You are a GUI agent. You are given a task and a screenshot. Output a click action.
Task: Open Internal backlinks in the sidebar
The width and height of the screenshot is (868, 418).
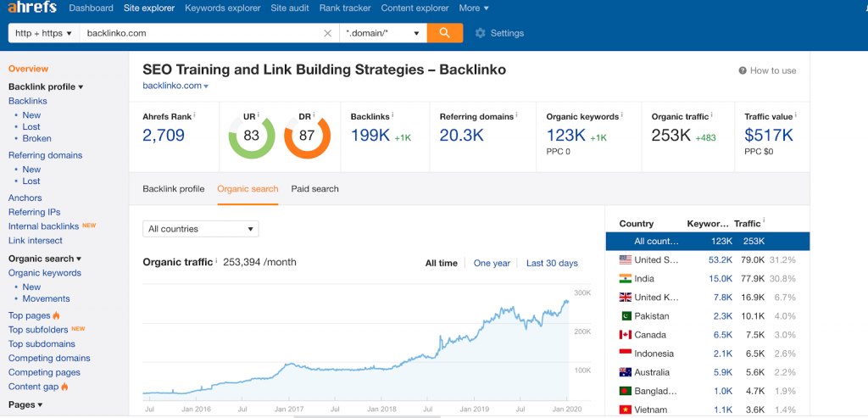click(x=44, y=226)
